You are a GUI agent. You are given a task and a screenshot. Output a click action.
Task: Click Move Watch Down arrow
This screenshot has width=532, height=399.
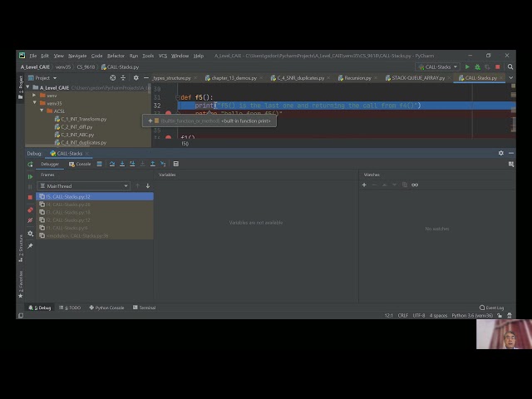click(x=394, y=185)
